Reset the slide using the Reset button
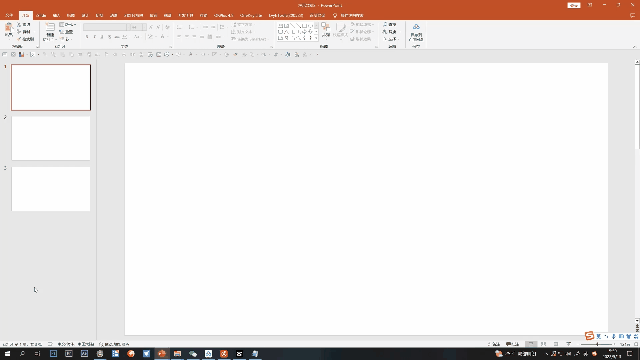Screen dimensions: 640x360 67,32
